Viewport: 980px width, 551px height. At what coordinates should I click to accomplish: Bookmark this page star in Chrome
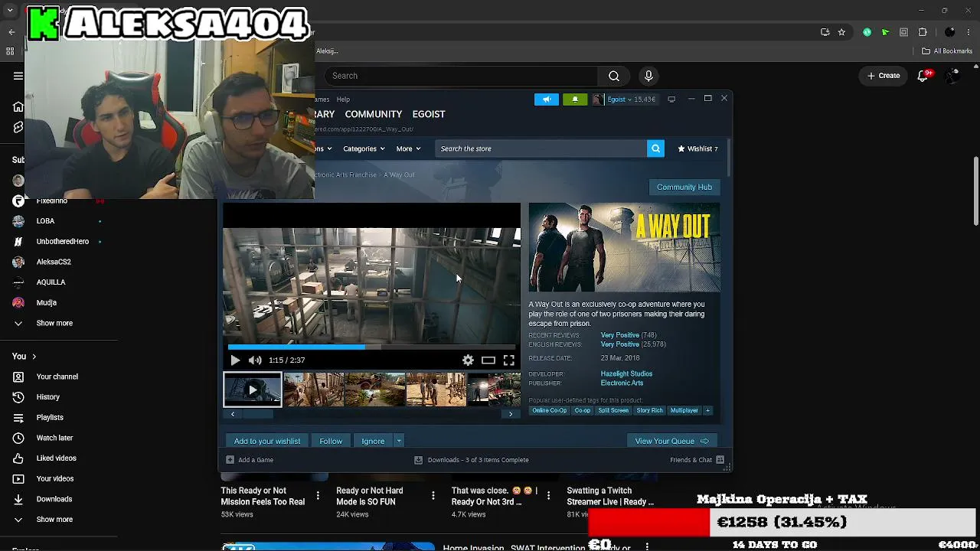(x=841, y=32)
